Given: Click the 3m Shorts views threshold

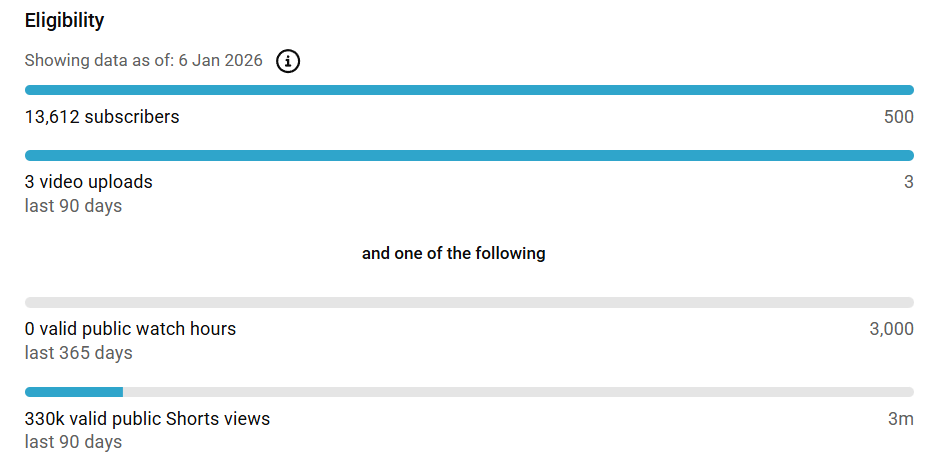Looking at the screenshot, I should point(900,419).
